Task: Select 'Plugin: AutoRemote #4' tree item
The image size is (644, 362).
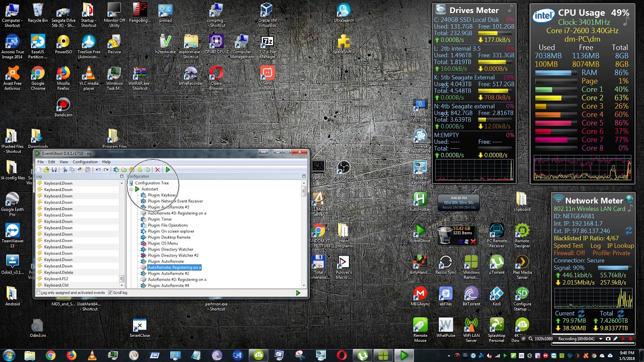Action: pos(168,286)
